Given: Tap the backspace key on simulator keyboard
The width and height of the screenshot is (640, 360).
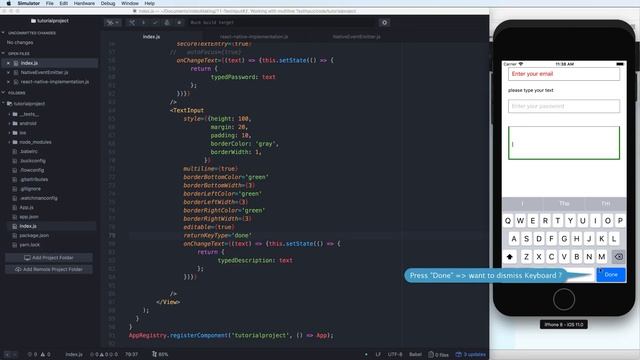Looking at the screenshot, I should 618,257.
